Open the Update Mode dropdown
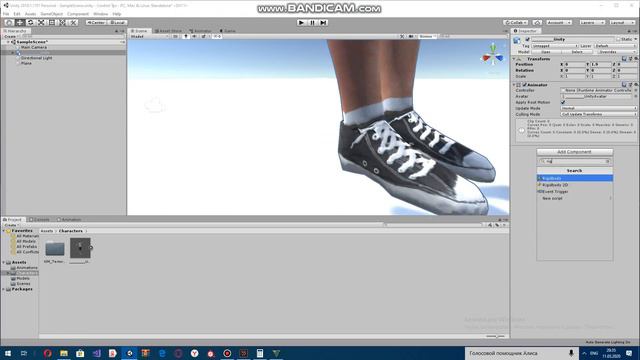The width and height of the screenshot is (640, 360). coord(599,108)
